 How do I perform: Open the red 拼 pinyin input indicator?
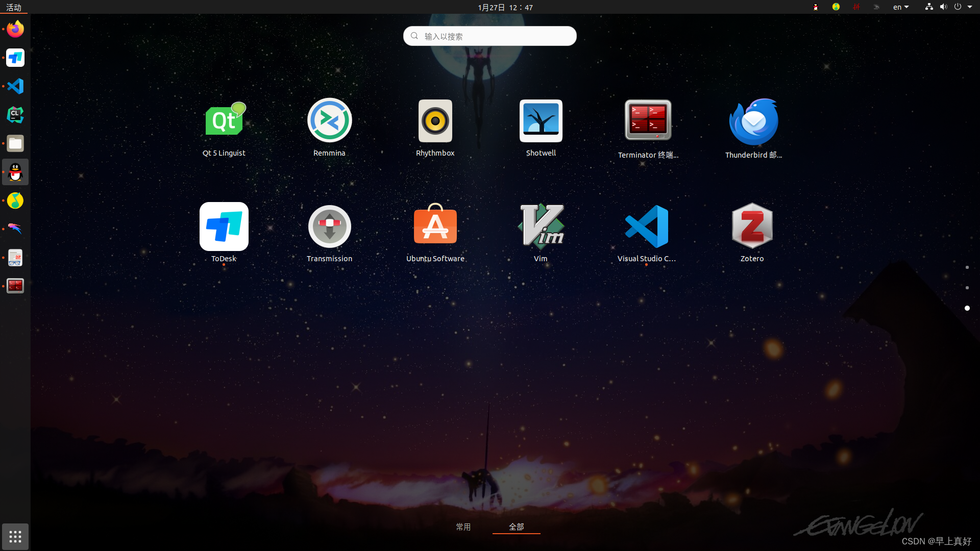(x=856, y=7)
